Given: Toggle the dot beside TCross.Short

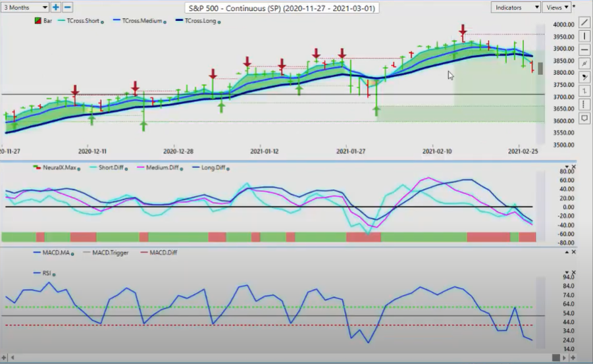Looking at the screenshot, I should 102,22.
